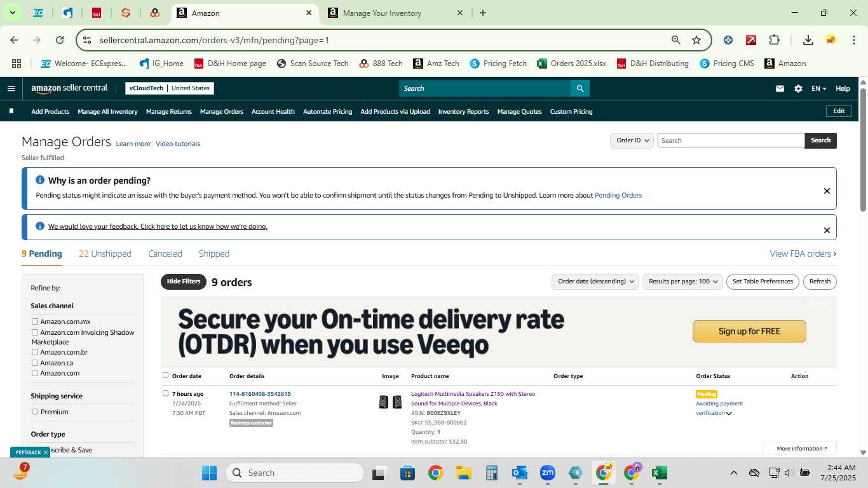Dismiss the feedback request banner
Screen dimensions: 868x488
click(x=827, y=230)
